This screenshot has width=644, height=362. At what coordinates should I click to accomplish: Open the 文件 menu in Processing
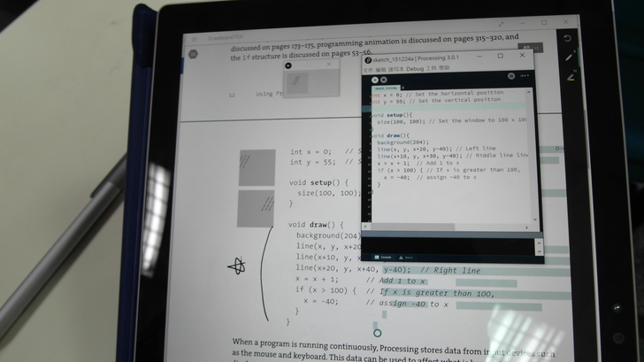[368, 70]
